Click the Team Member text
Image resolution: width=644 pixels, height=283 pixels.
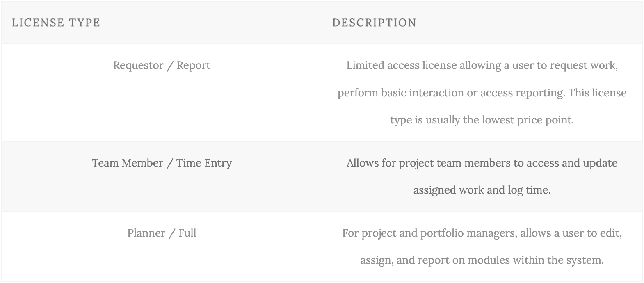128,163
